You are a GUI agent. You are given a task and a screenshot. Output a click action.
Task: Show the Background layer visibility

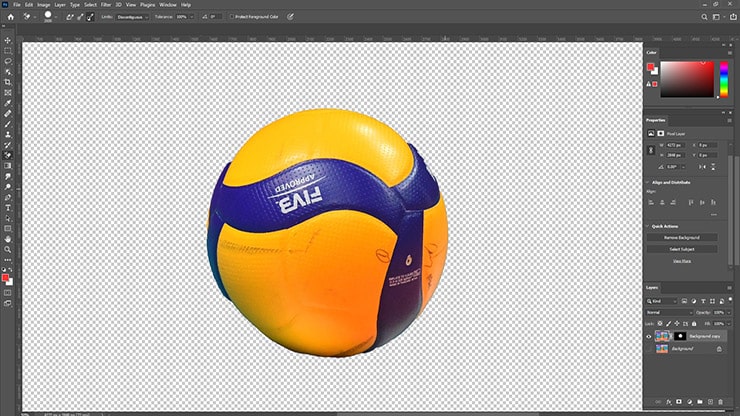[650, 349]
